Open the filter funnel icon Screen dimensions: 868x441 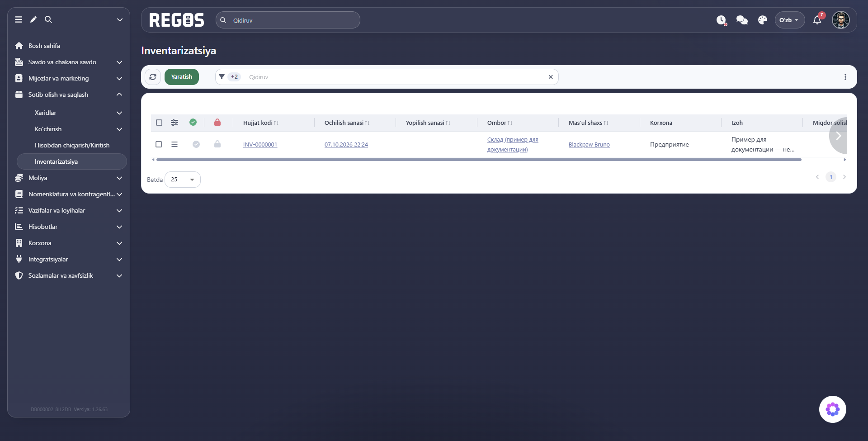click(x=222, y=77)
